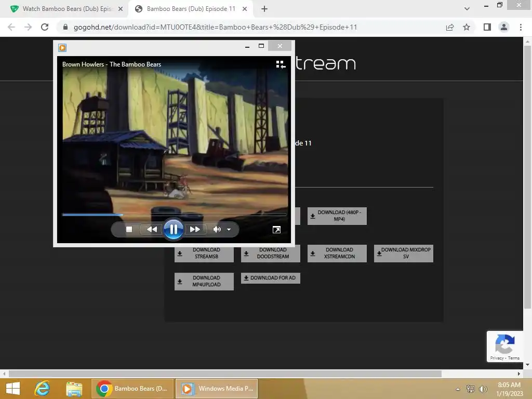
Task: Show hidden tray icons arrow
Action: coord(458,389)
